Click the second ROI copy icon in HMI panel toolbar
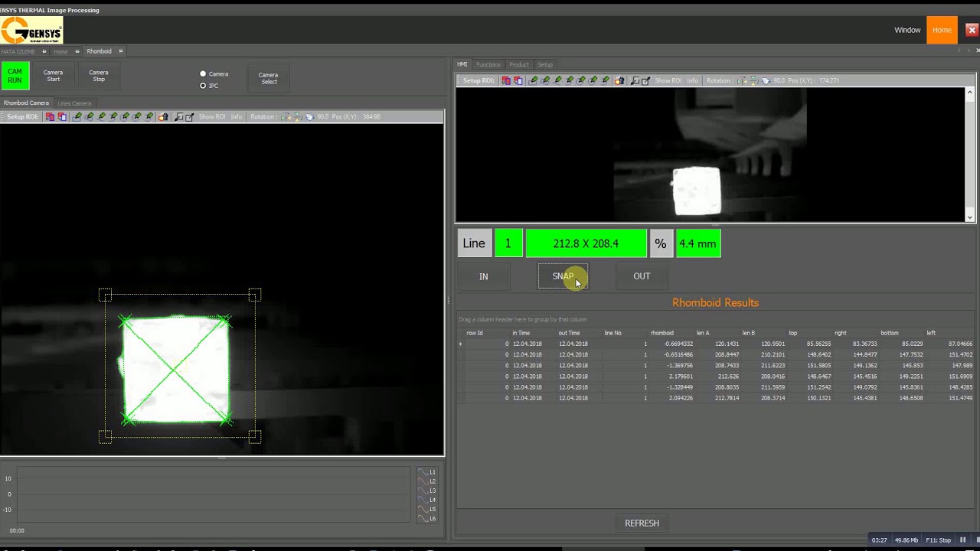This screenshot has width=980, height=551. (518, 80)
